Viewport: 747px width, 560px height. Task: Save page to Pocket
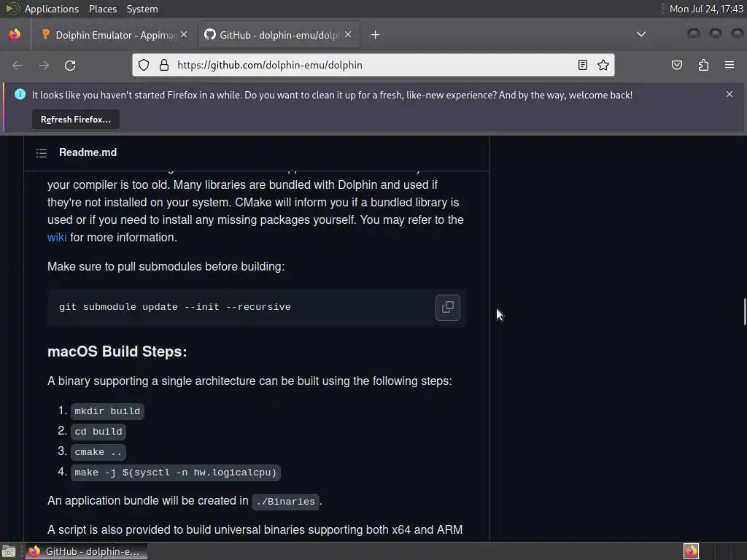tap(677, 65)
